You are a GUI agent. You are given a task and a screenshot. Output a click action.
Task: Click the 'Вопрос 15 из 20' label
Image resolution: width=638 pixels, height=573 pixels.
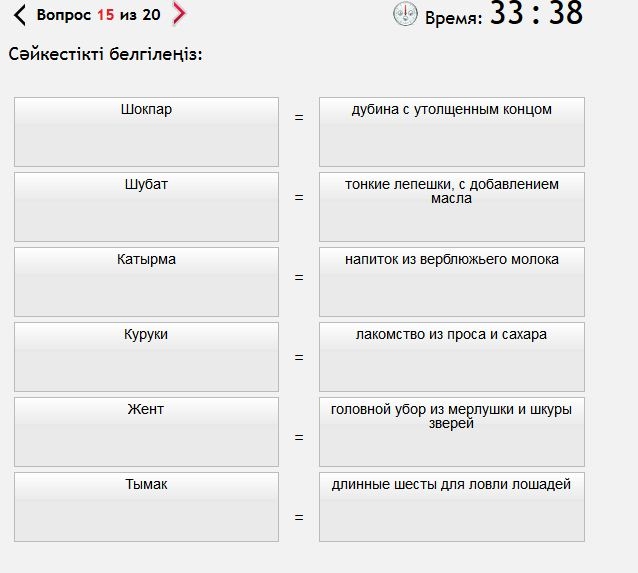click(98, 15)
